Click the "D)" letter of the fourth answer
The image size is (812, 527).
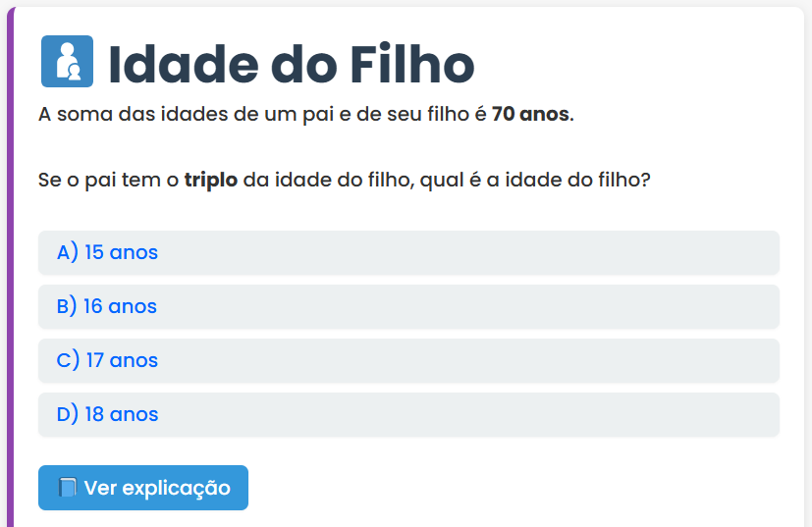68,414
